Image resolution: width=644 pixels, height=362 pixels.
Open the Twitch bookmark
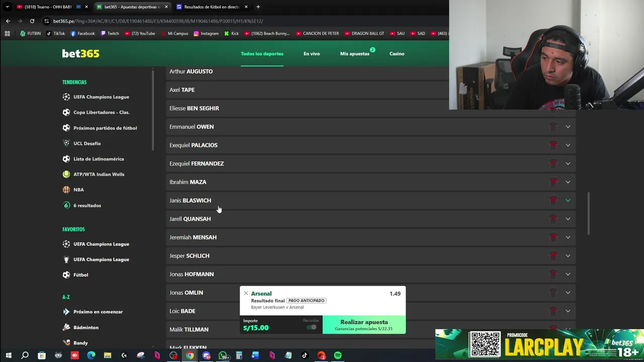click(x=110, y=34)
